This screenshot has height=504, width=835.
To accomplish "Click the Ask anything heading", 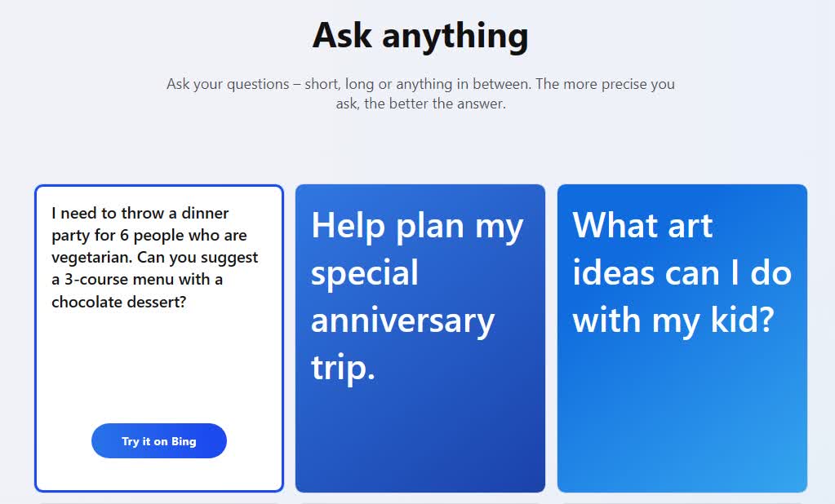I will pos(420,36).
